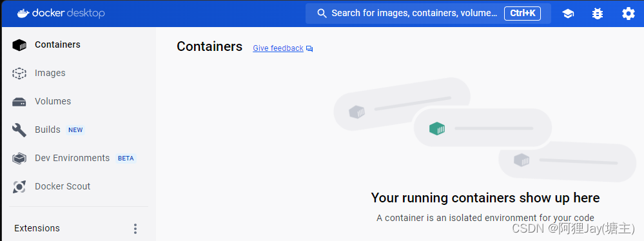Open Settings via the gear icon
This screenshot has width=644, height=241.
pyautogui.click(x=628, y=14)
